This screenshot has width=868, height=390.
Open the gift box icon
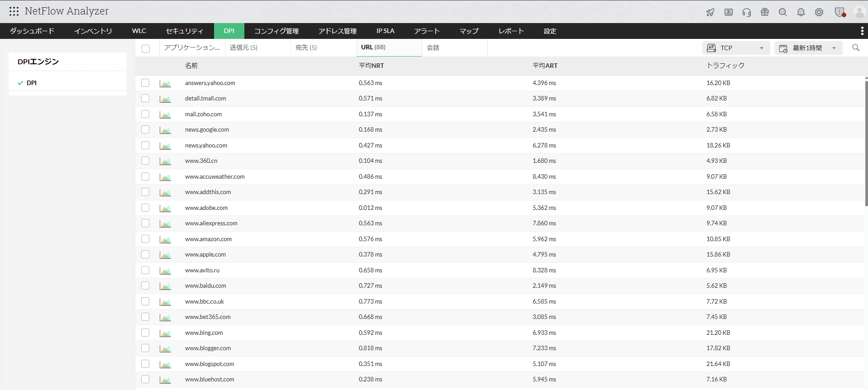[765, 12]
